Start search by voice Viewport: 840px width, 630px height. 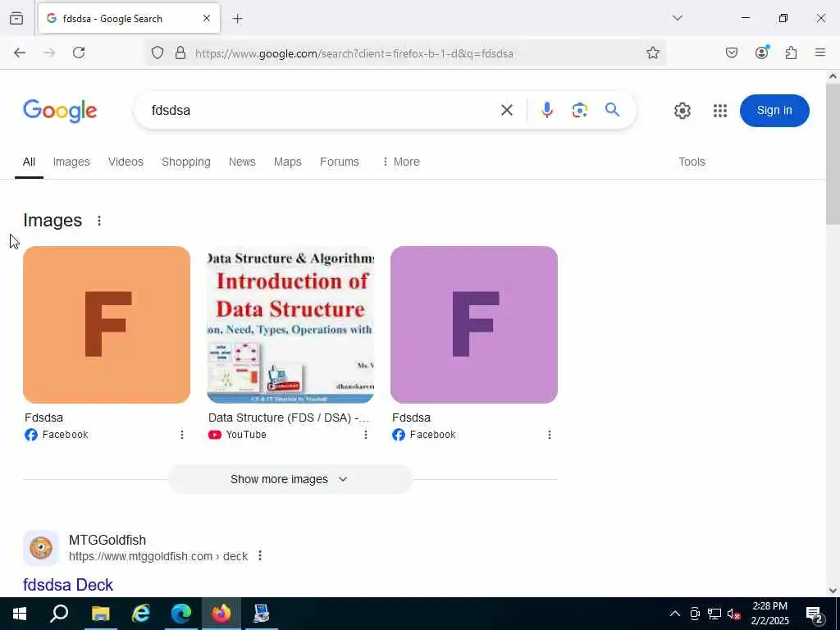pyautogui.click(x=547, y=111)
